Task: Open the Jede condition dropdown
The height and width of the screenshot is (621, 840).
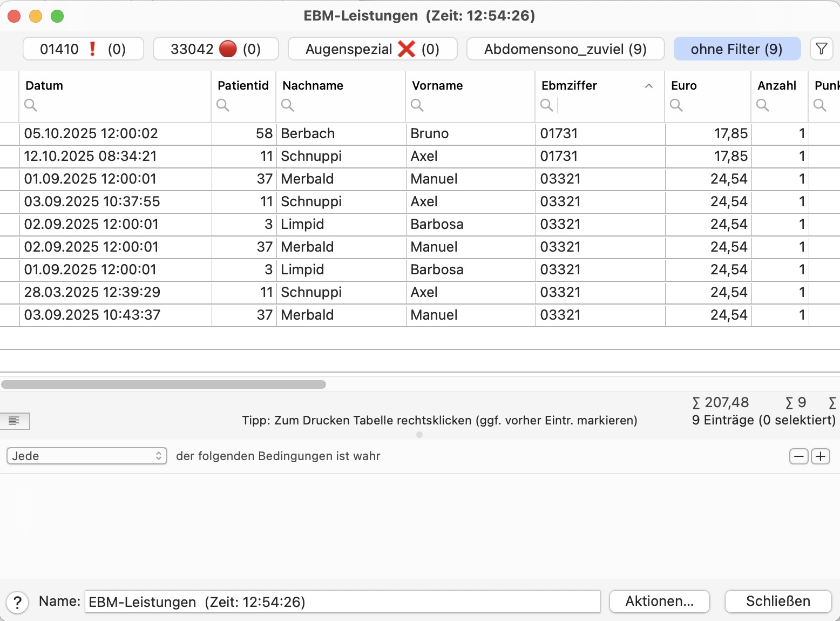Action: (x=87, y=456)
